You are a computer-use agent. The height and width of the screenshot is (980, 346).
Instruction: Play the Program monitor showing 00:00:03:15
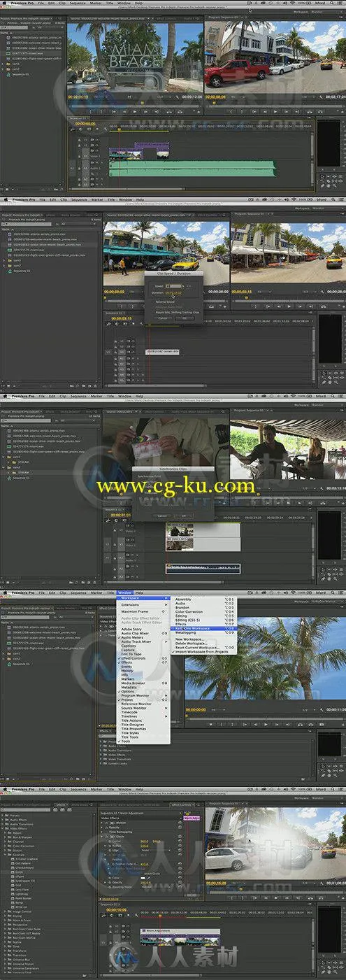[x=289, y=306]
